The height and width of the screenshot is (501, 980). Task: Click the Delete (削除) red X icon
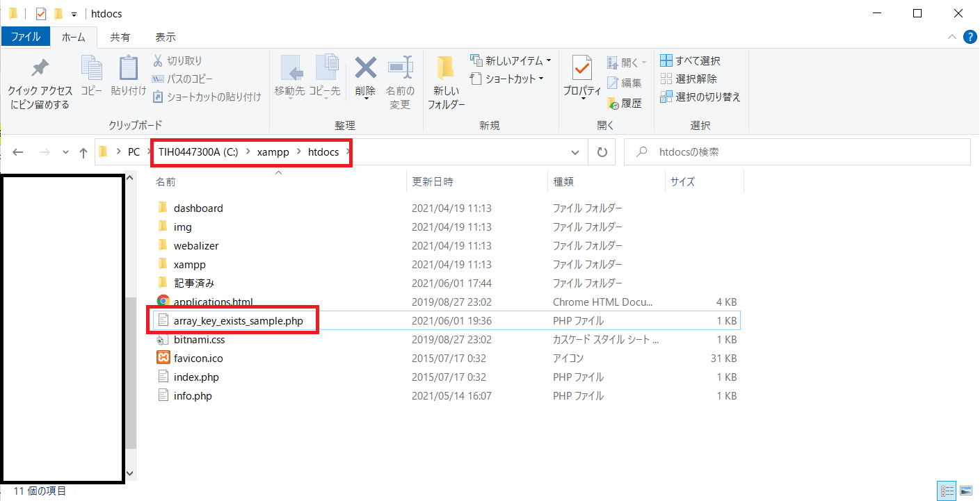(365, 69)
